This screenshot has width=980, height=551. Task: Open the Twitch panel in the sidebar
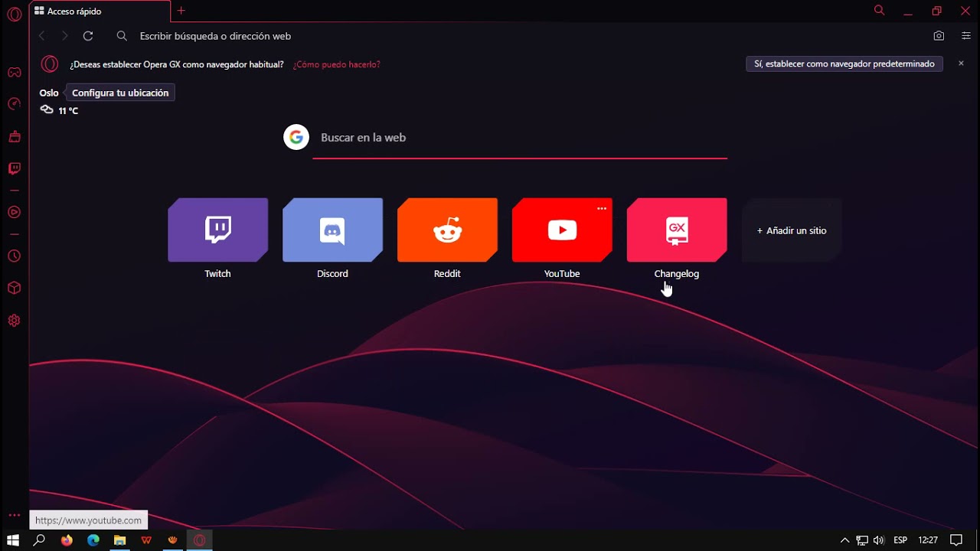click(14, 168)
